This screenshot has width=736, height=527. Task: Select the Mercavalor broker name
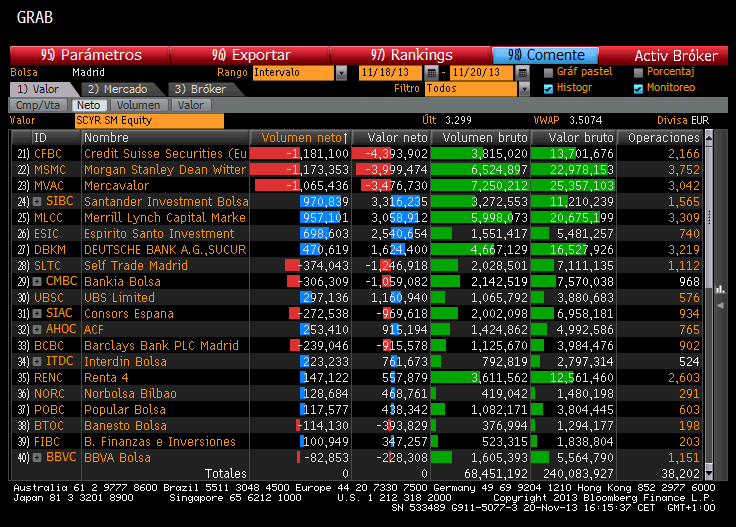click(116, 186)
